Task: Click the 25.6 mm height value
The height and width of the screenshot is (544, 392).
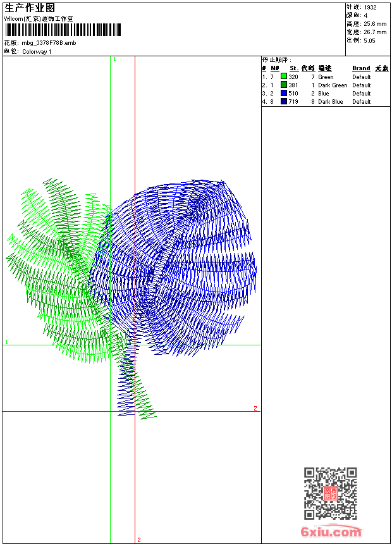Action: (373, 24)
